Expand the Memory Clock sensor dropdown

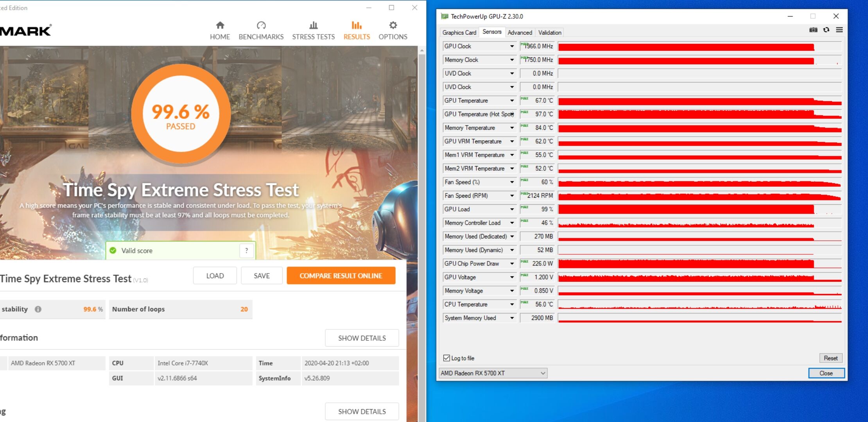512,60
